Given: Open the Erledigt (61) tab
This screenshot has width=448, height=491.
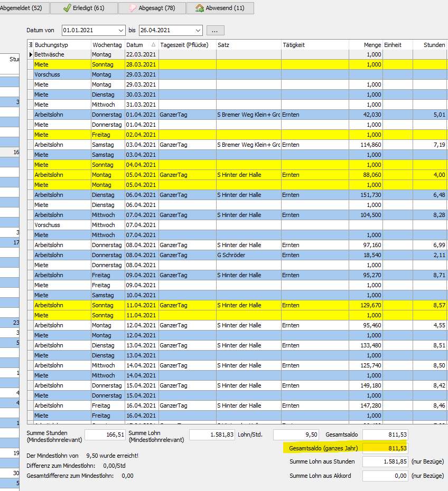Looking at the screenshot, I should (83, 8).
